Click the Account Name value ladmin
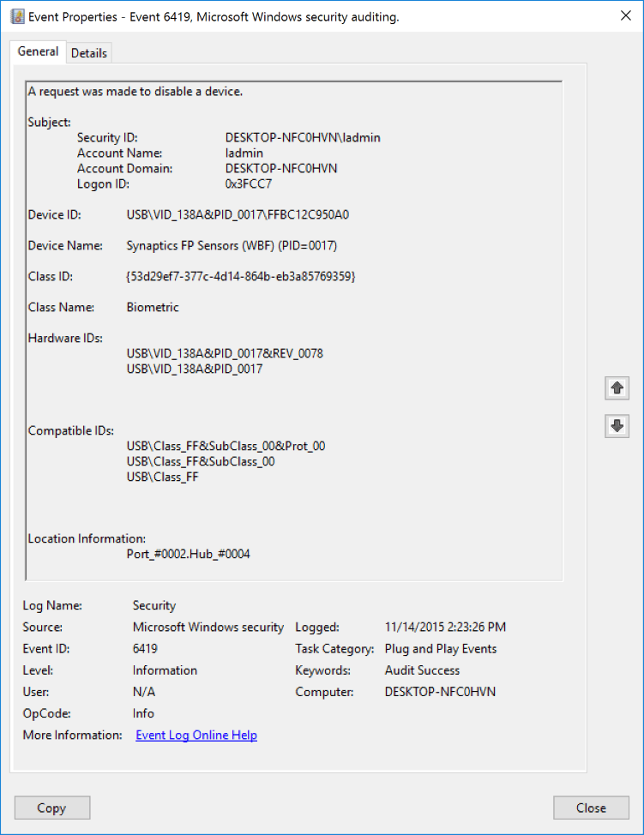644x835 pixels. [x=244, y=153]
